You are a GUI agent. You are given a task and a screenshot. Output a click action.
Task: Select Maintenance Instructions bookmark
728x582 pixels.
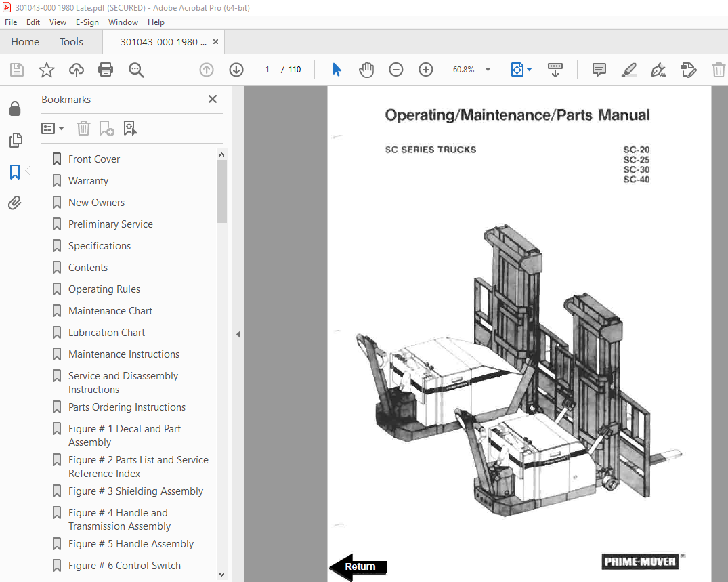coord(123,354)
